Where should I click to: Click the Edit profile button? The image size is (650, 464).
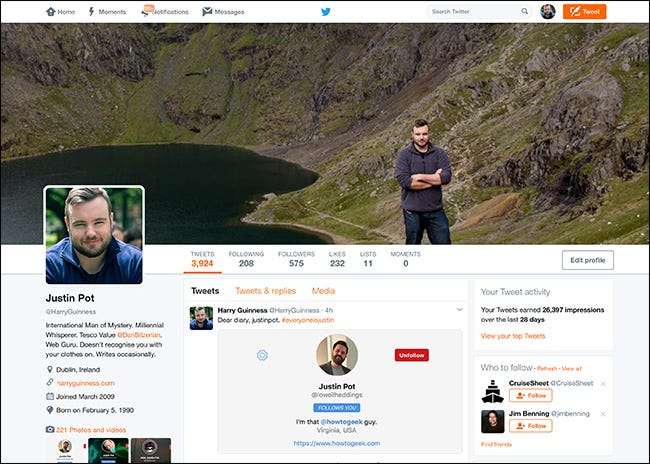[587, 260]
